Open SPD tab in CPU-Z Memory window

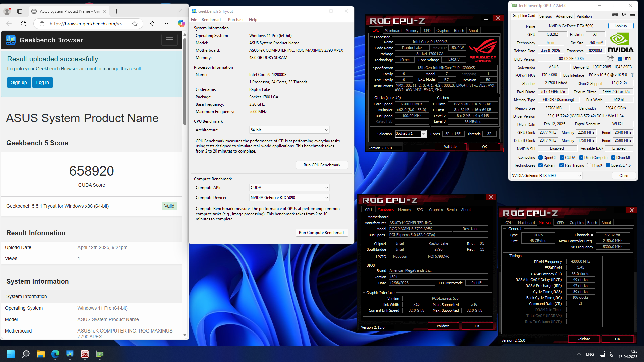(560, 223)
